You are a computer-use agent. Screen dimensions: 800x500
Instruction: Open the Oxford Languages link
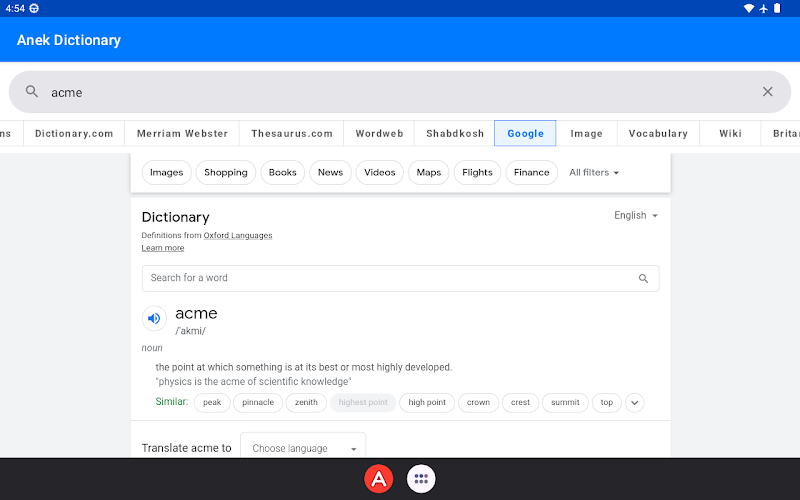click(238, 235)
